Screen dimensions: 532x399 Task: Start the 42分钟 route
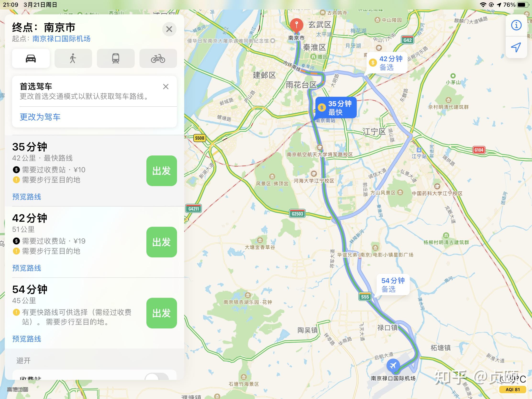coord(162,242)
